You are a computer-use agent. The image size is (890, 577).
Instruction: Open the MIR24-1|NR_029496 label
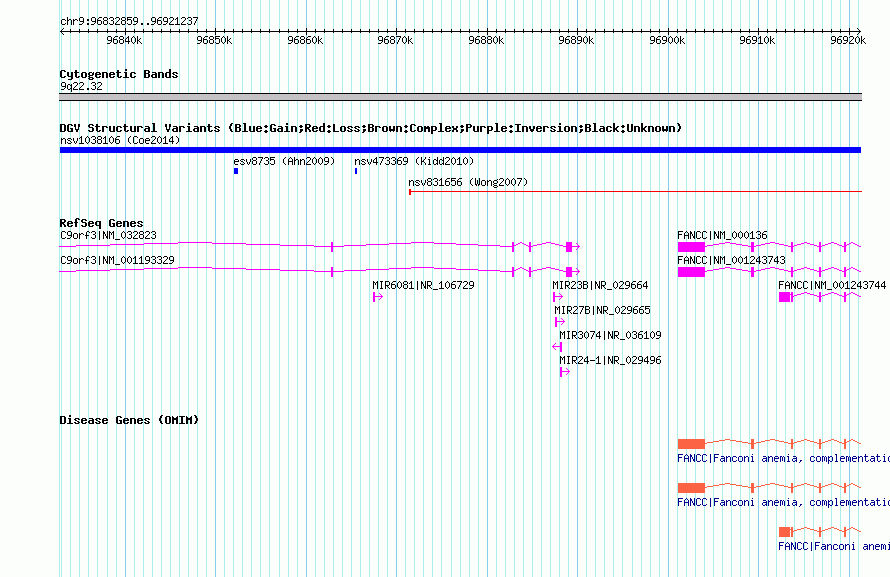click(610, 360)
